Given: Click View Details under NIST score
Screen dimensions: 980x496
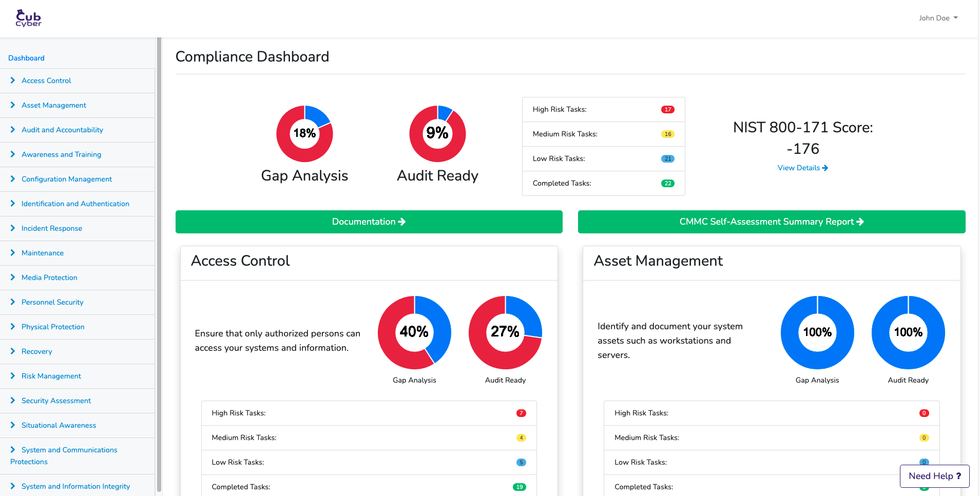Looking at the screenshot, I should 802,168.
